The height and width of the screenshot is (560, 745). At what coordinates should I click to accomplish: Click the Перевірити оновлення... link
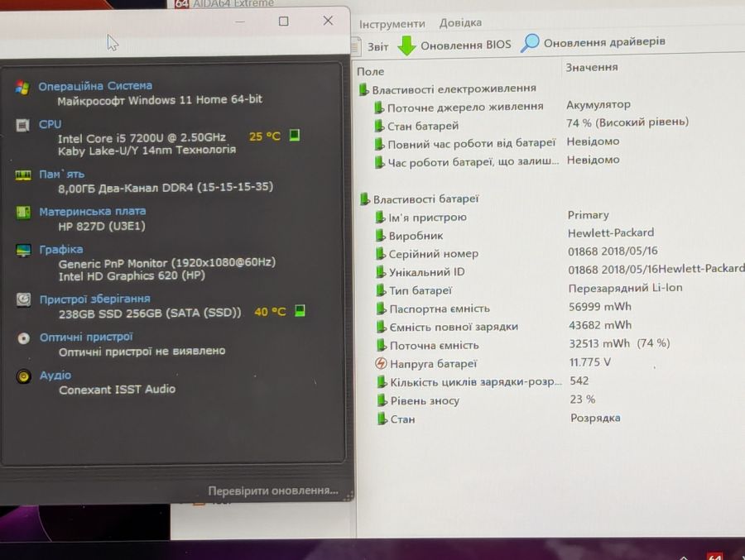(x=273, y=491)
